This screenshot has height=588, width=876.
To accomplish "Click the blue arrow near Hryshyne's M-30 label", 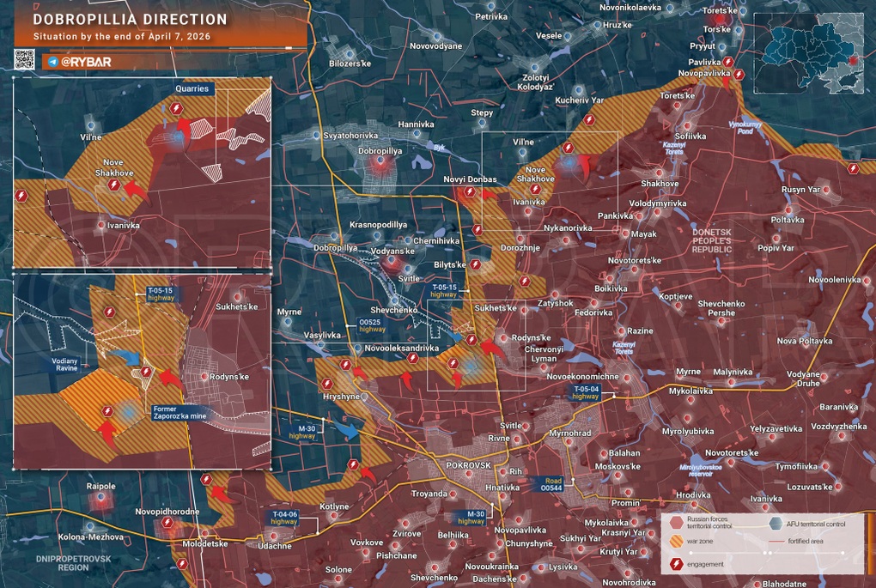I will (346, 424).
